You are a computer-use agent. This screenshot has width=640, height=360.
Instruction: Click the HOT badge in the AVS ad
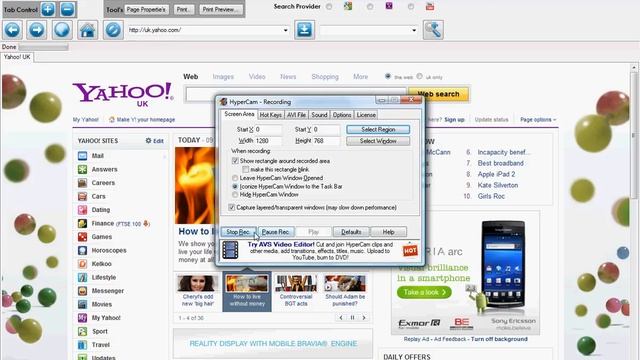410,250
